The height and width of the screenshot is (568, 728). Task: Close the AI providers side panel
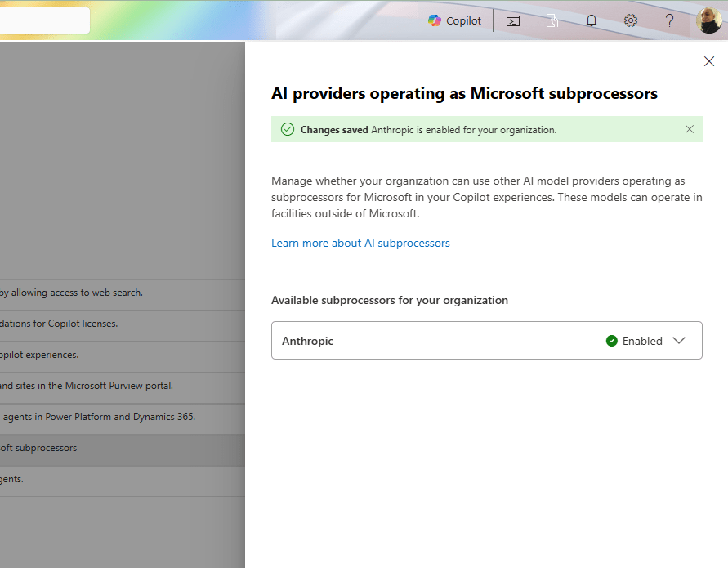click(x=709, y=61)
